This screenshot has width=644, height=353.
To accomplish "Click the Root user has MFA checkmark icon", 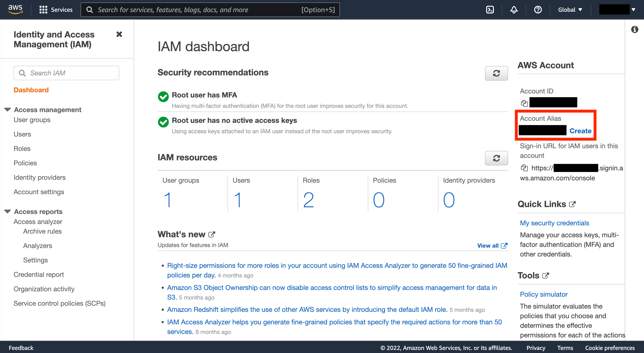I will coord(163,96).
